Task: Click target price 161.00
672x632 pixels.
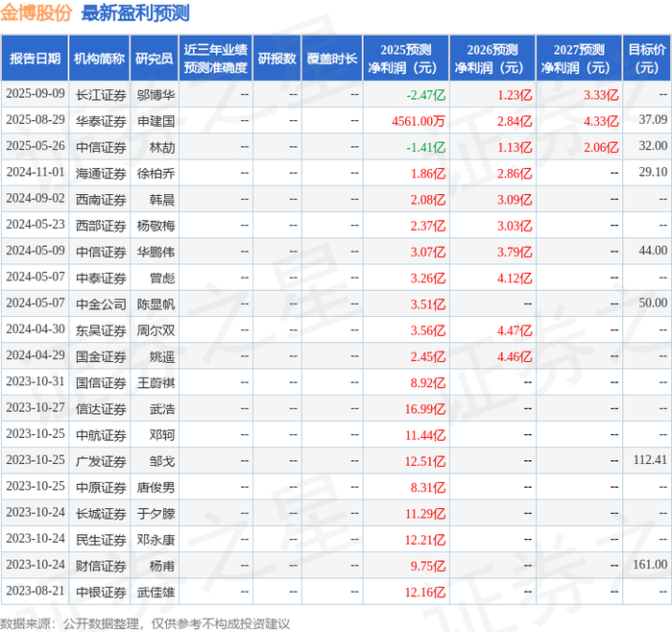Action: pos(650,564)
